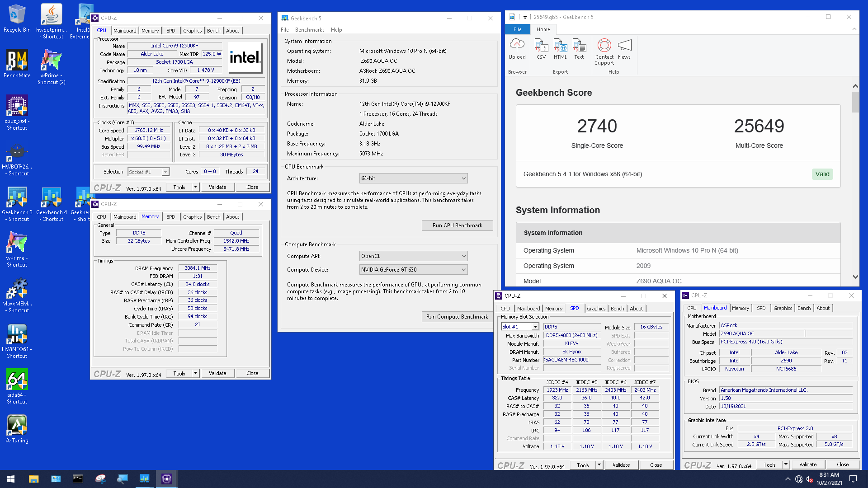
Task: Expand Tools arrow in CPU-Z Mainboard window
Action: (786, 465)
